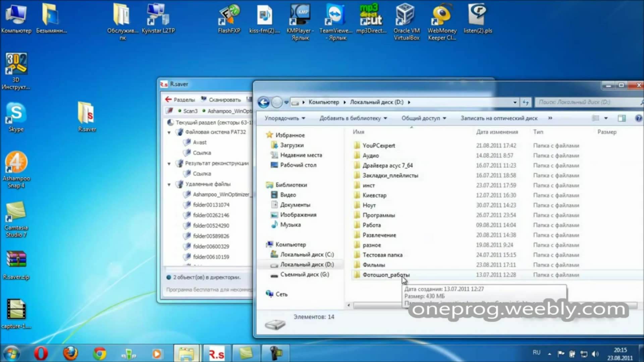Select Рабочий стол in navigation pane
Viewport: 644px width, 362px height.
click(294, 165)
